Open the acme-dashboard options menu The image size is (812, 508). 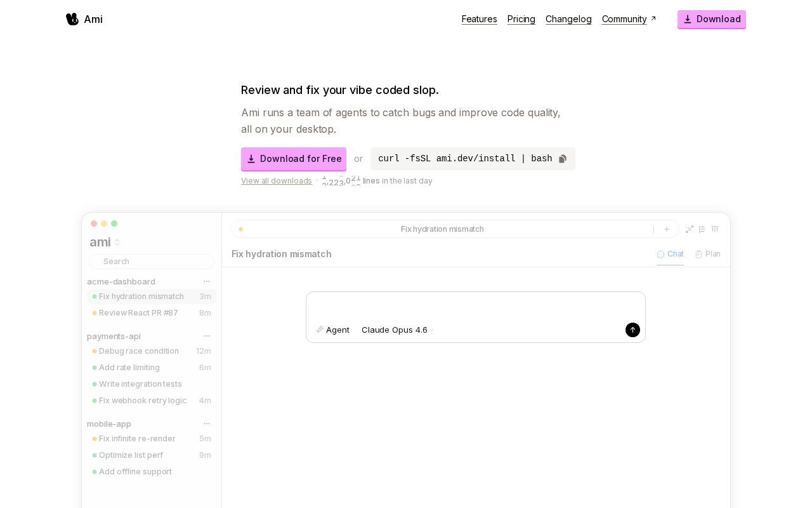[x=207, y=281]
